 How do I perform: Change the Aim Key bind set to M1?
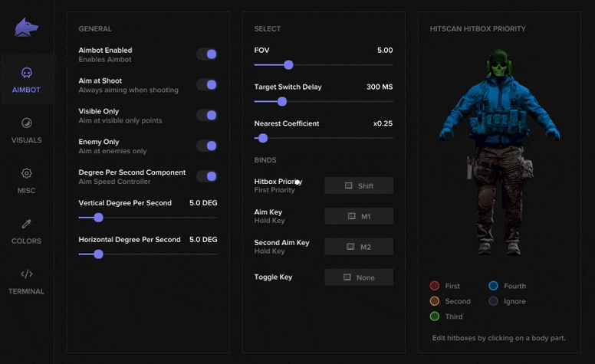pos(359,216)
